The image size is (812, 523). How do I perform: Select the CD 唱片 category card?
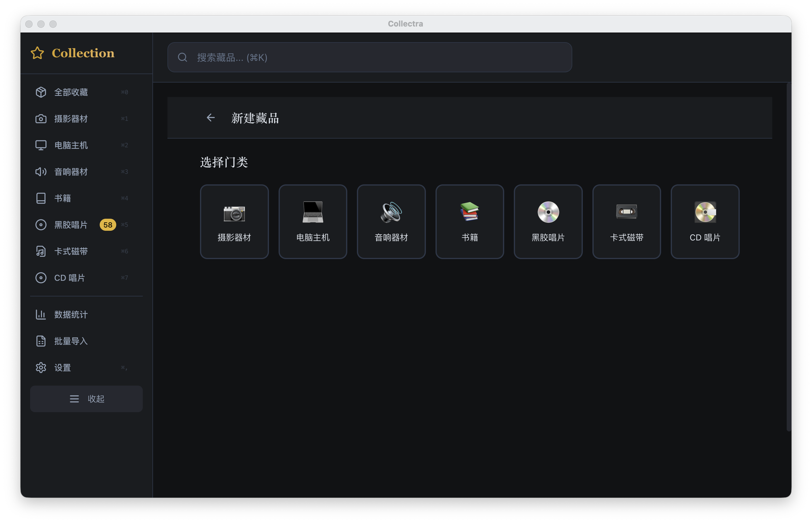pos(705,221)
